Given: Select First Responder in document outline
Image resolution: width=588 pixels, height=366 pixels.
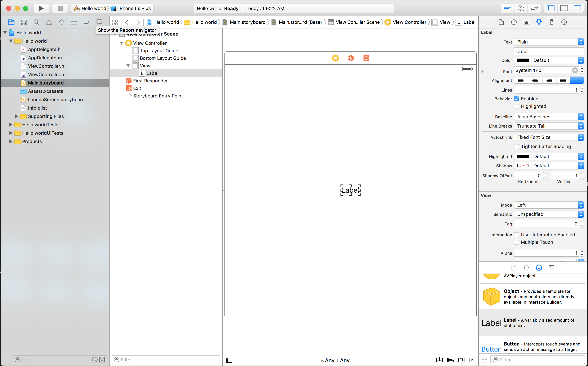Looking at the screenshot, I should tap(150, 81).
